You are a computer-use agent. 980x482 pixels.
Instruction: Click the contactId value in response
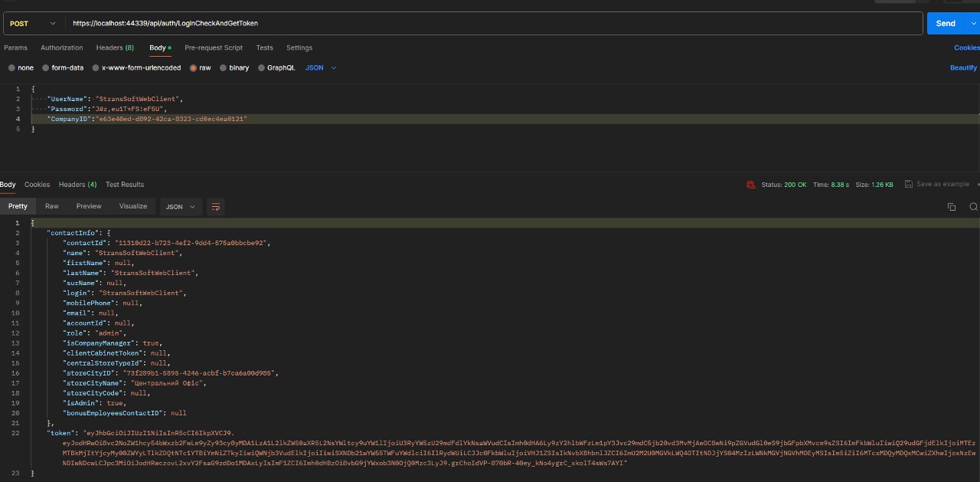[x=191, y=243]
